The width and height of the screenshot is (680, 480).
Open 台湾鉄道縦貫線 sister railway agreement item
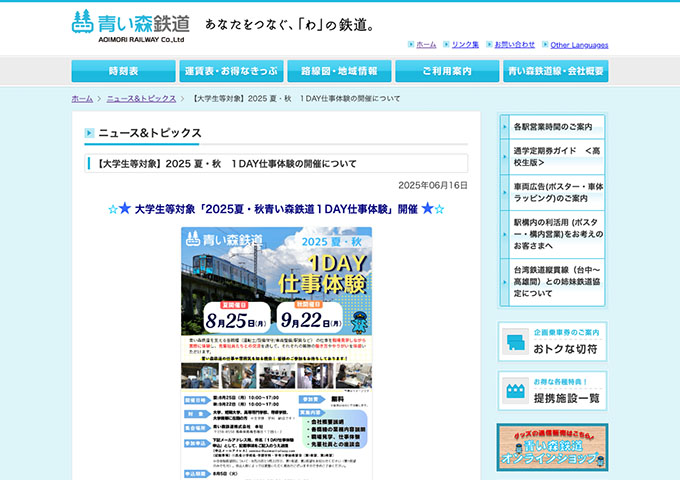(552, 282)
